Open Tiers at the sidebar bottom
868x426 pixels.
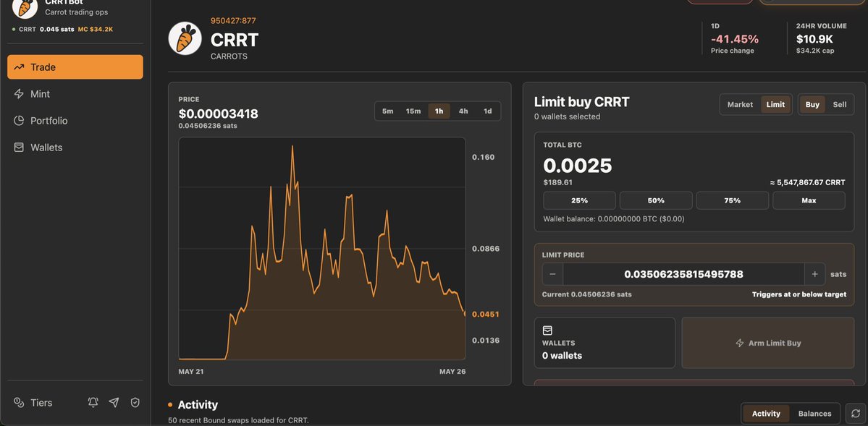coord(33,403)
